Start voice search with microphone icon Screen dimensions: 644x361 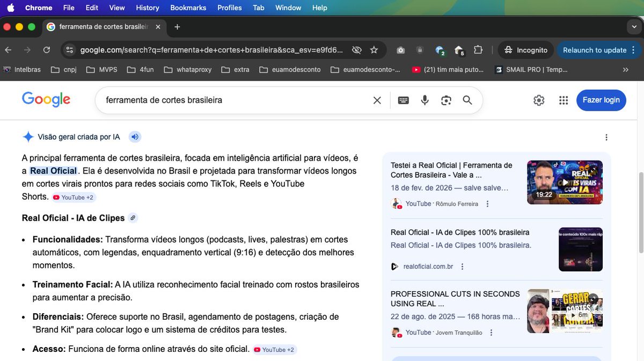pos(425,100)
